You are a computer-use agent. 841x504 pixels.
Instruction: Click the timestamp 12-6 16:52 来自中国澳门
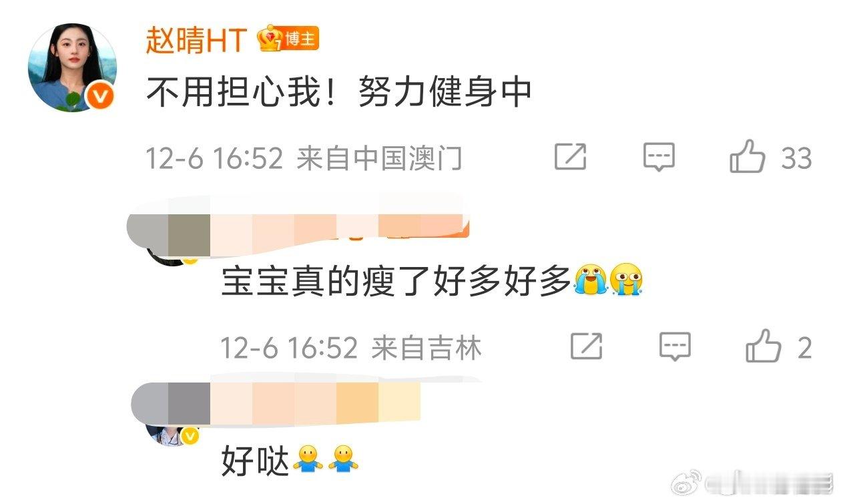(x=304, y=159)
